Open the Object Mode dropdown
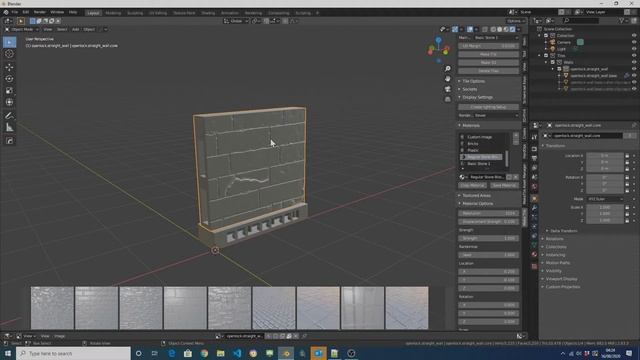640x360 pixels. tap(22, 29)
